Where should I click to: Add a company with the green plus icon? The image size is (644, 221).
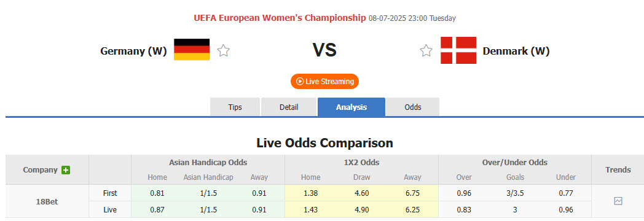66,170
